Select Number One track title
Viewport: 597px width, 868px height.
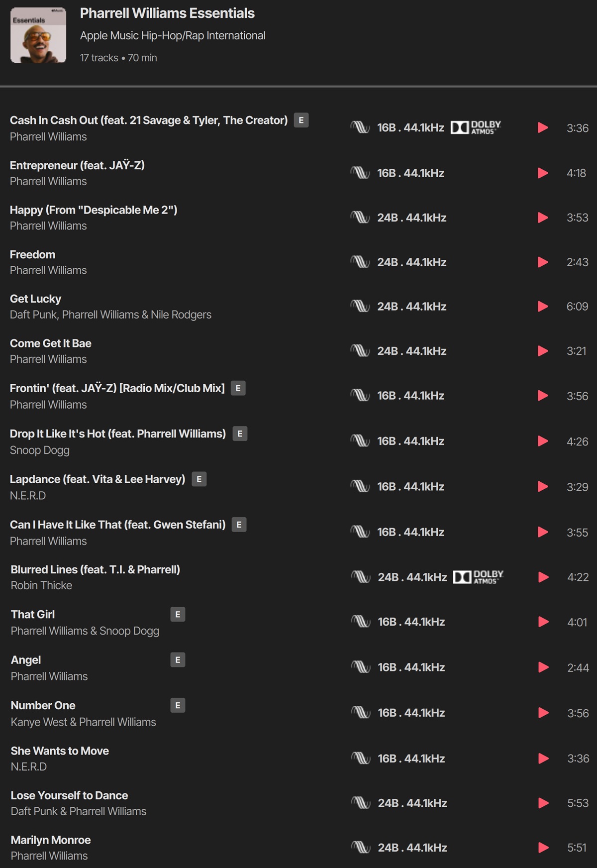(x=43, y=705)
